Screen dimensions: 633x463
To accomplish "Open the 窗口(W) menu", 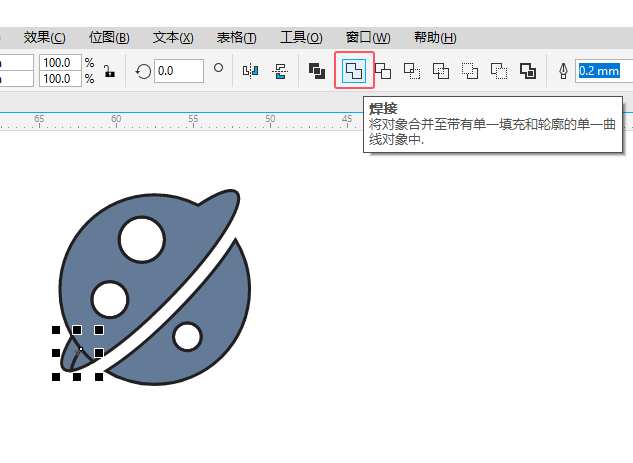I will [x=368, y=38].
